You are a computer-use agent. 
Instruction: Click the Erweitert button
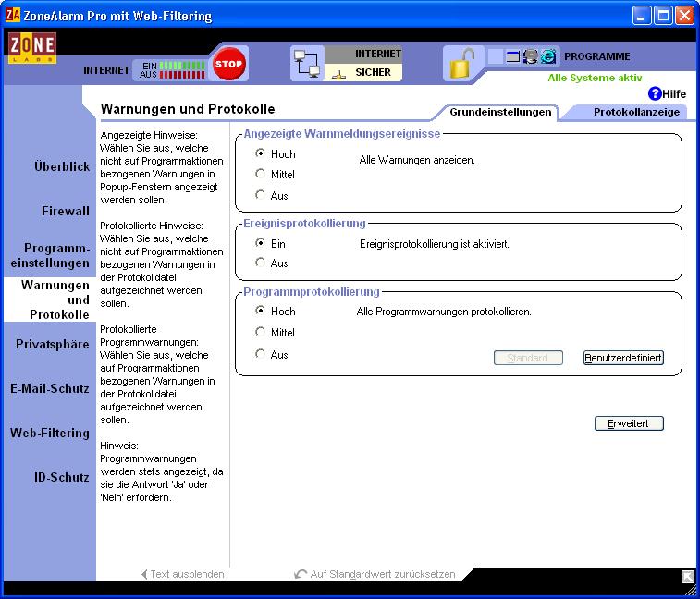coord(629,423)
